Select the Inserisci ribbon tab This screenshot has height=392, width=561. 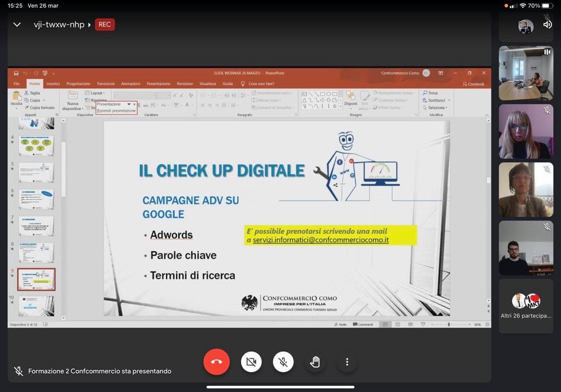[x=53, y=84]
